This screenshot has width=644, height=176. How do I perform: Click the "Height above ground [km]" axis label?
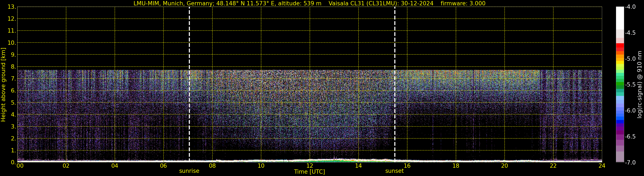pos(3,85)
